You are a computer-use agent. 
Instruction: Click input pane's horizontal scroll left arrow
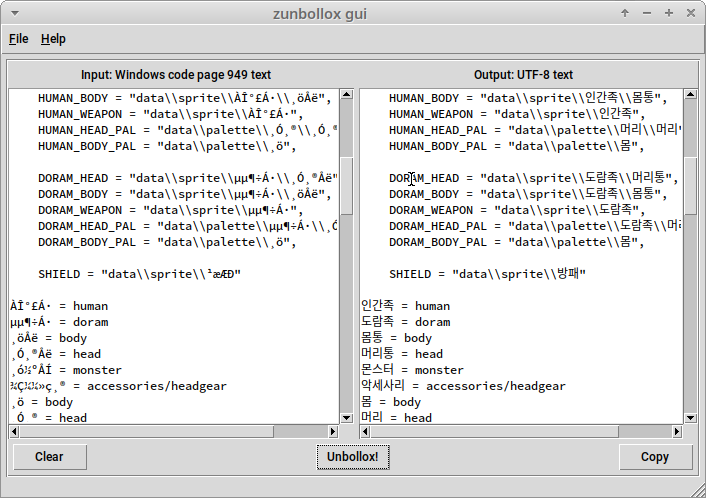coord(14,431)
